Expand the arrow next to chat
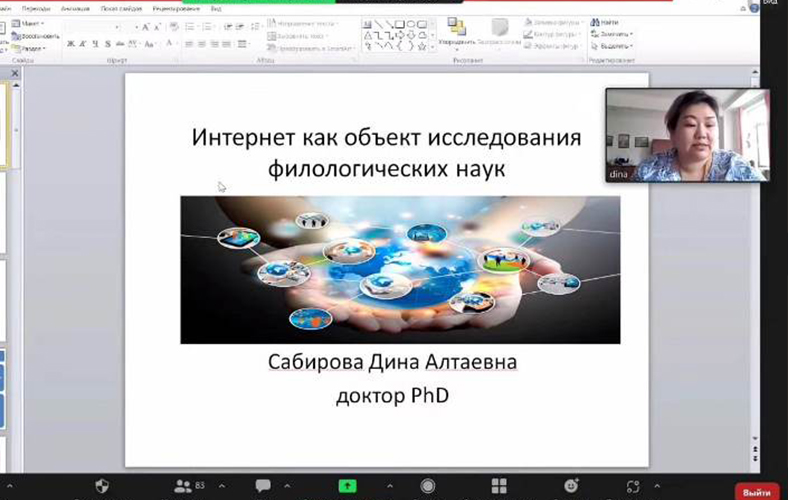This screenshot has height=500, width=788. [286, 486]
